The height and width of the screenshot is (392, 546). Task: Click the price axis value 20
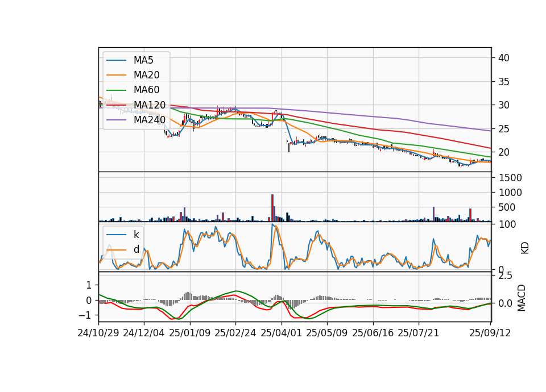click(x=503, y=152)
